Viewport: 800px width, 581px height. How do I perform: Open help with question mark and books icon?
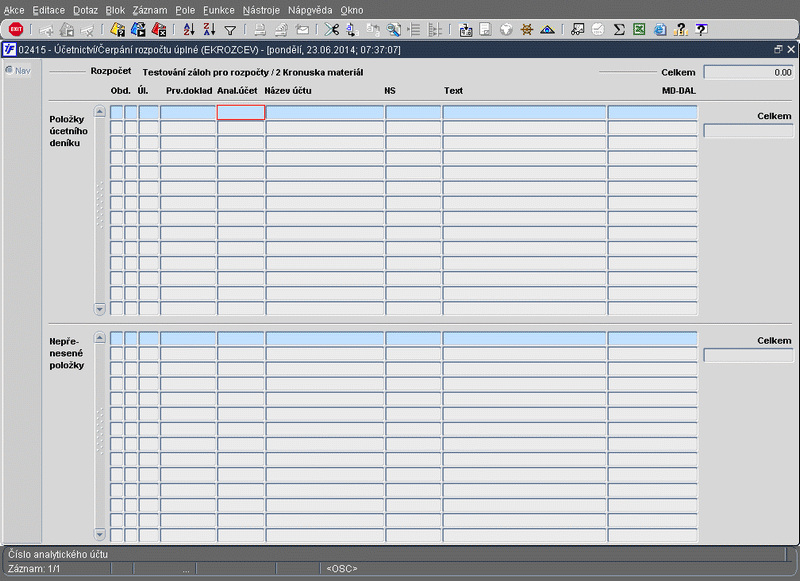[x=680, y=30]
